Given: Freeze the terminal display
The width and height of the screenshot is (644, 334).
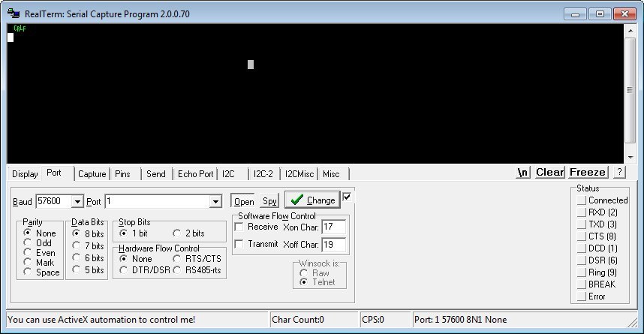Looking at the screenshot, I should pos(588,172).
